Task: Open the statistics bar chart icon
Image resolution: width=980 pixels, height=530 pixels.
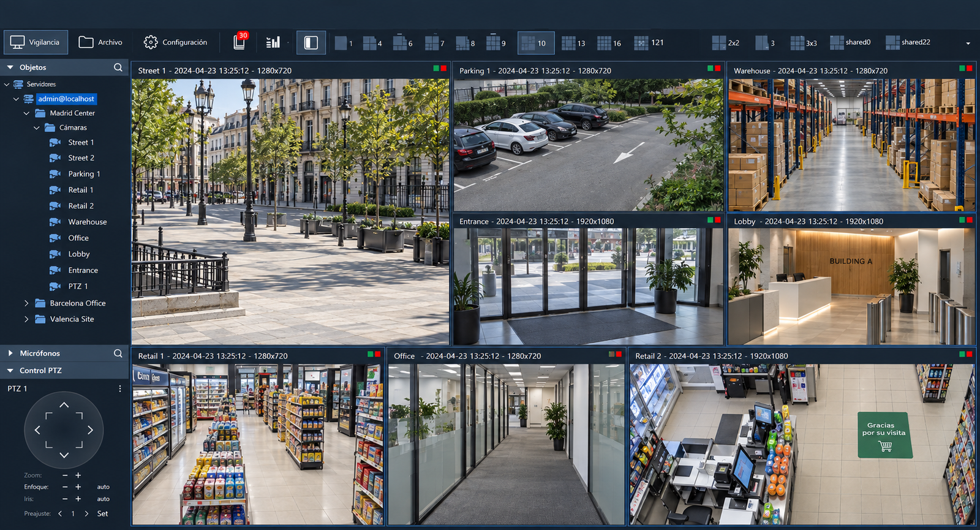Action: pos(273,42)
